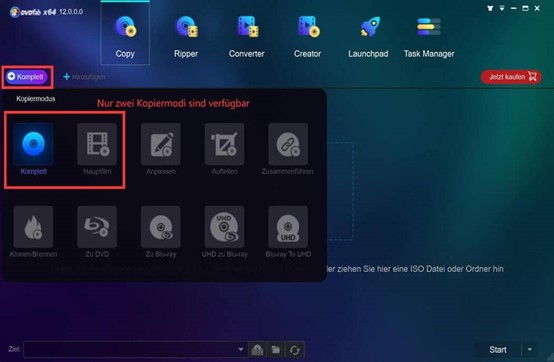Expand the Ziel destination dropdown arrow
This screenshot has height=362, width=554.
pos(241,350)
